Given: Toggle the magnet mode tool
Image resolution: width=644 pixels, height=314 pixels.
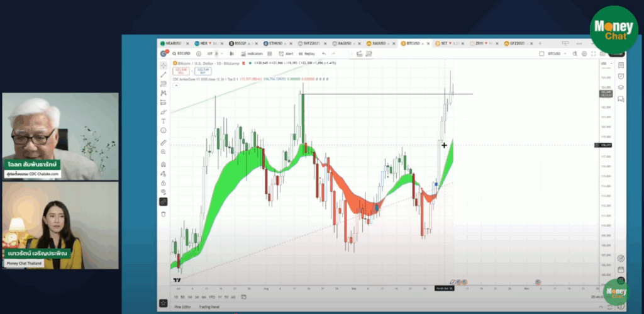Looking at the screenshot, I should pyautogui.click(x=164, y=165).
